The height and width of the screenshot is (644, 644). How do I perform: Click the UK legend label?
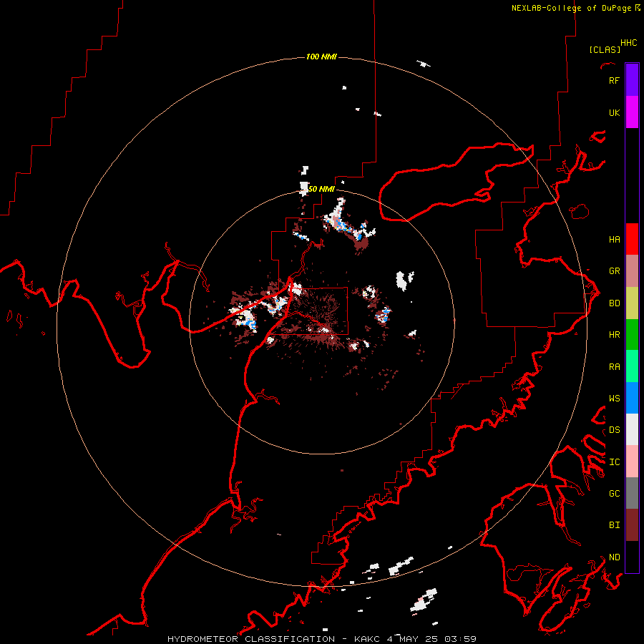pyautogui.click(x=614, y=112)
